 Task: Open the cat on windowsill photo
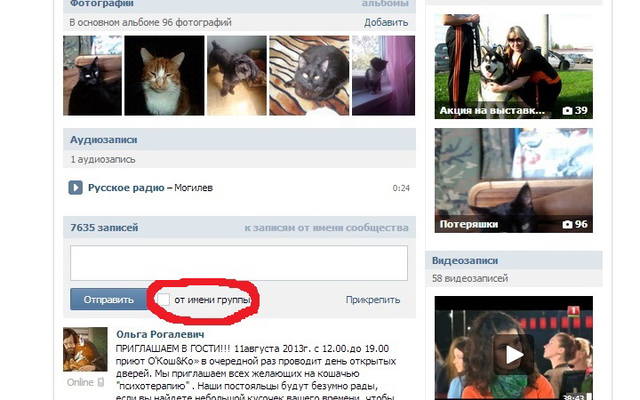click(x=383, y=76)
